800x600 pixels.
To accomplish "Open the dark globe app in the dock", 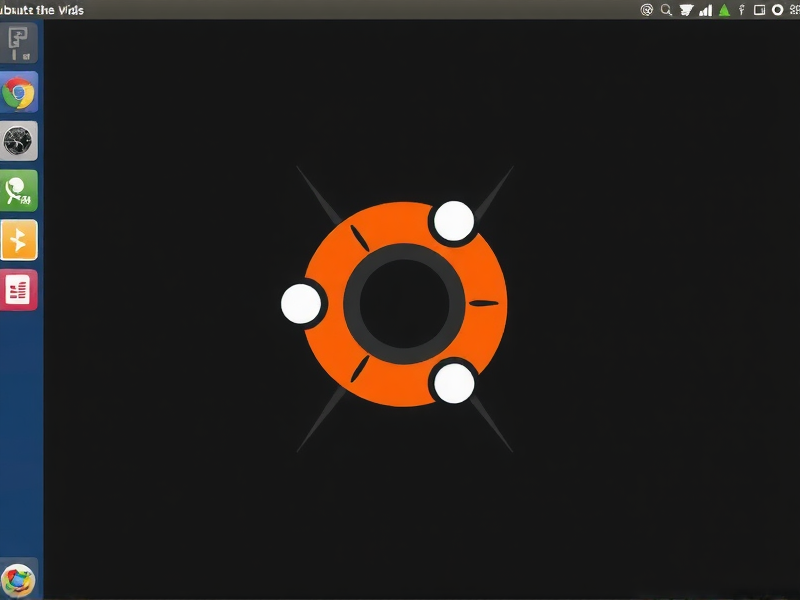I will (20, 140).
